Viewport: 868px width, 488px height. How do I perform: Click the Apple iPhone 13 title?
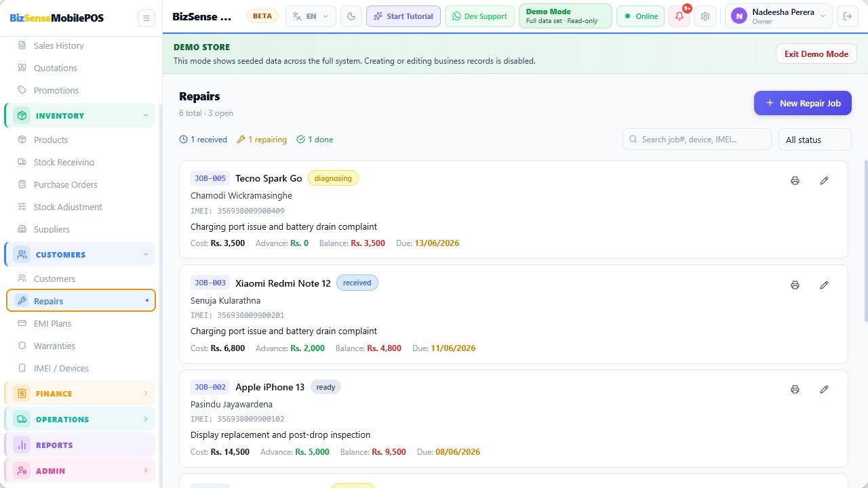coord(270,387)
